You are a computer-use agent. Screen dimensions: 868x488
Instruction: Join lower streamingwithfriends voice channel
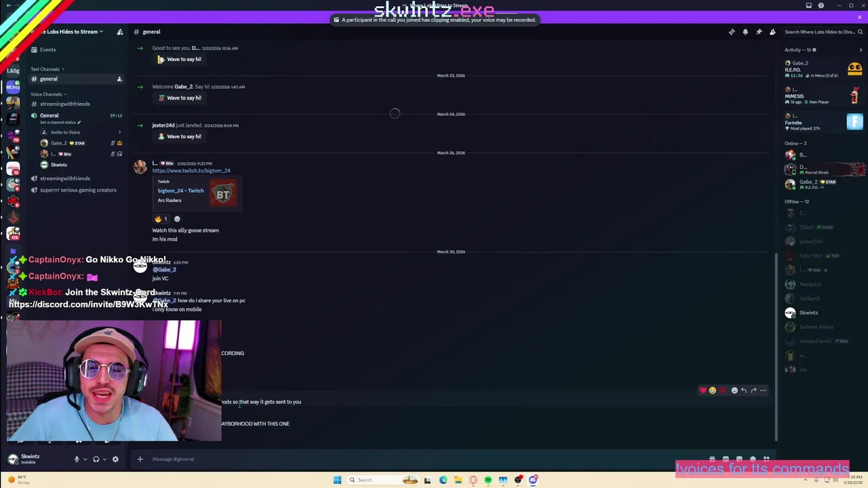coord(65,178)
